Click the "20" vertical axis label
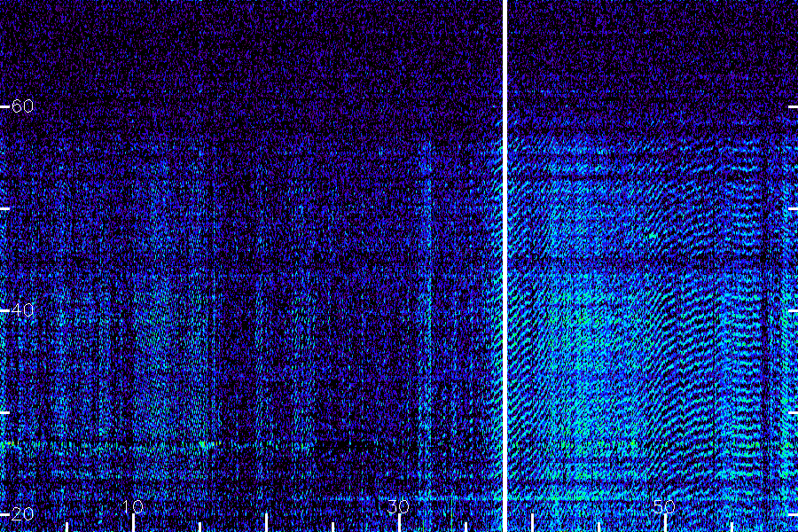 pyautogui.click(x=22, y=514)
